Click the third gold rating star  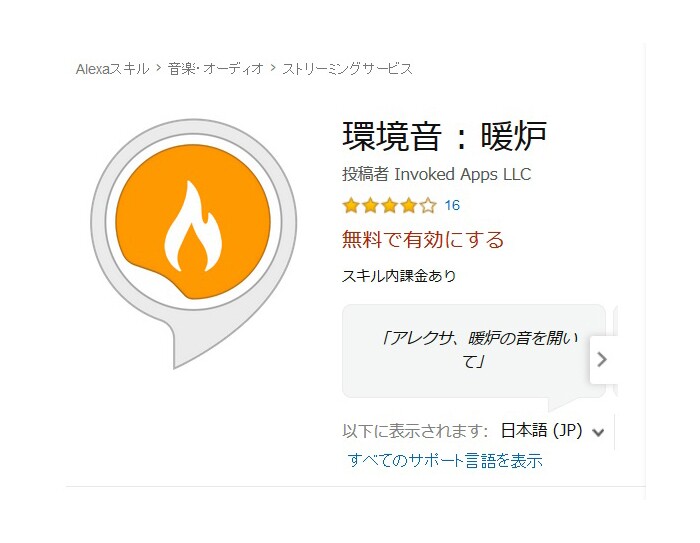[389, 206]
